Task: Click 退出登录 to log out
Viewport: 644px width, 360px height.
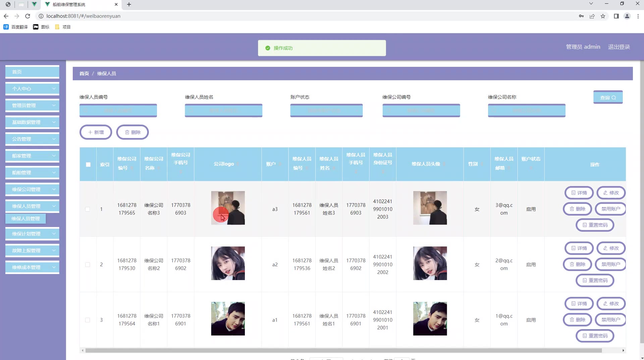Action: pyautogui.click(x=619, y=47)
